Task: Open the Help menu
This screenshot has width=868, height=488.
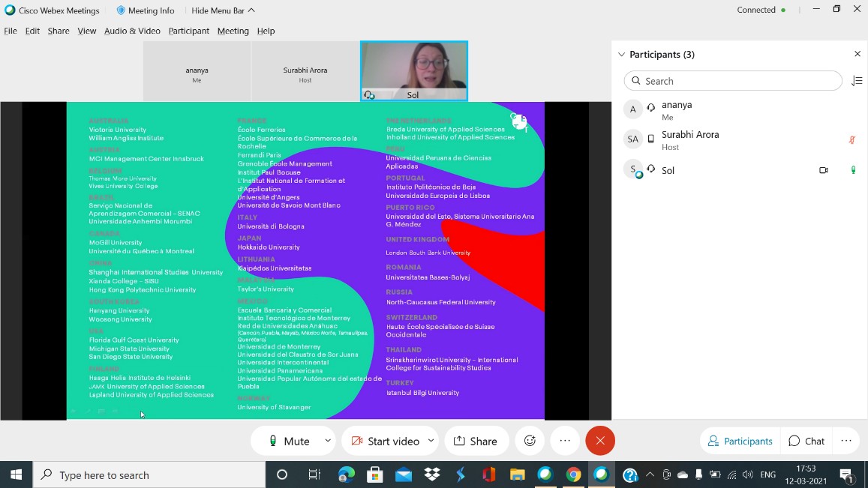Action: point(266,31)
